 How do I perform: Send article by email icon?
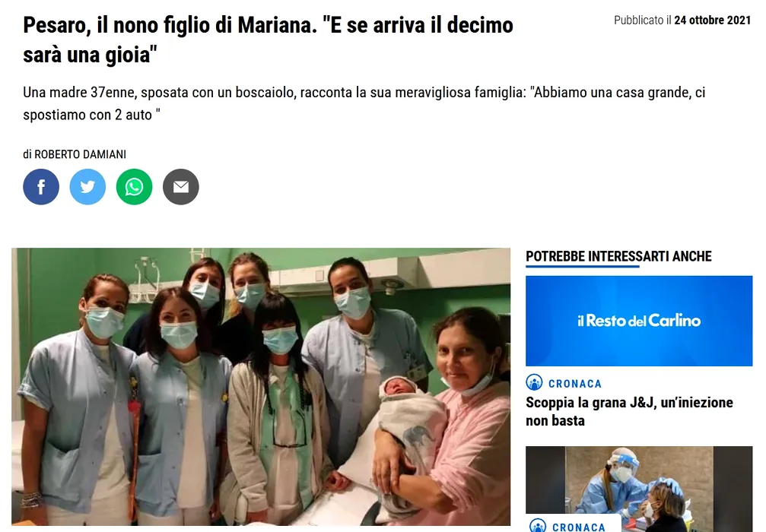(181, 187)
